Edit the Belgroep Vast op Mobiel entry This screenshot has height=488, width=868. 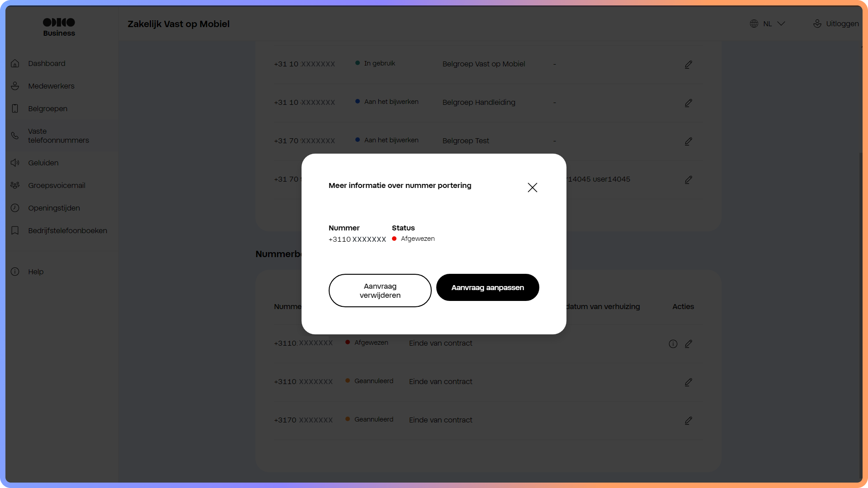tap(688, 64)
